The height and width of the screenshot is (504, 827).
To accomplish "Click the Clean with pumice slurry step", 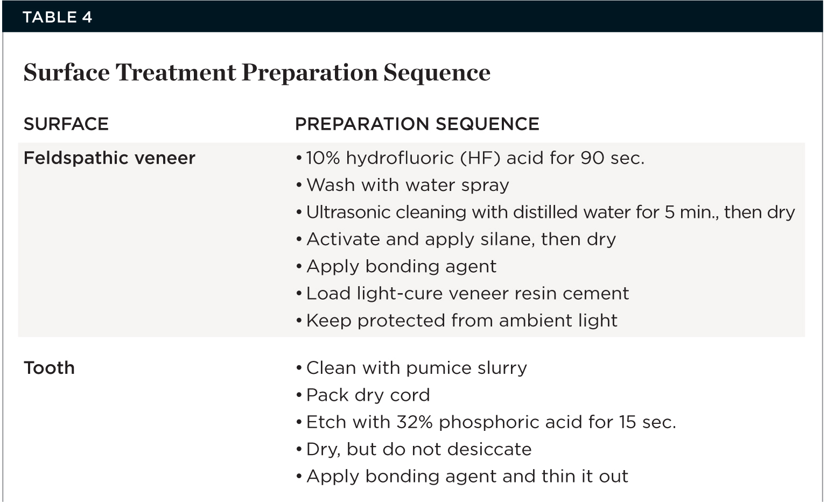I will [416, 368].
